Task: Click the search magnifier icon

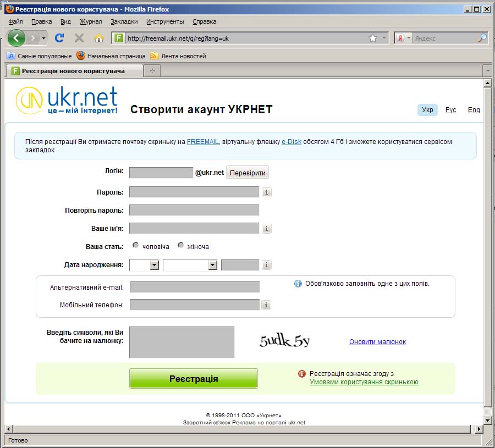Action: tap(482, 38)
